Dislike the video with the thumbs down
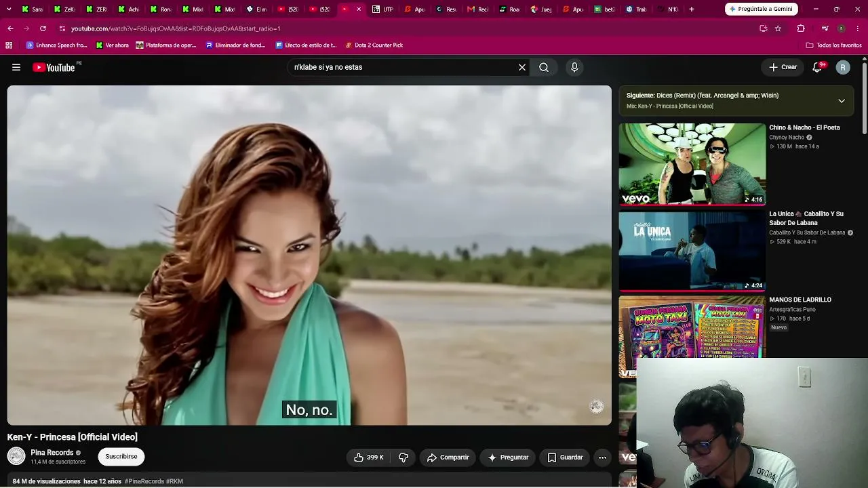The height and width of the screenshot is (488, 868). (403, 457)
